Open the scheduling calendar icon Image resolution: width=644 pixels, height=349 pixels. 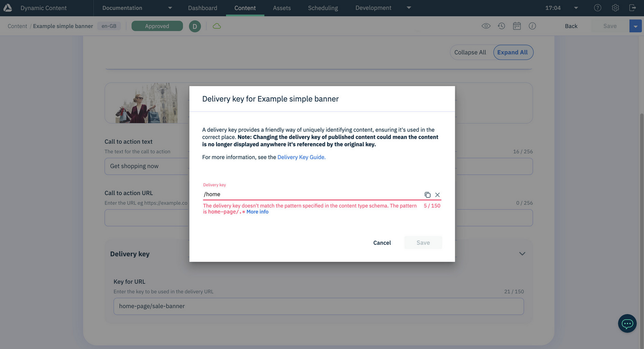[x=517, y=26]
